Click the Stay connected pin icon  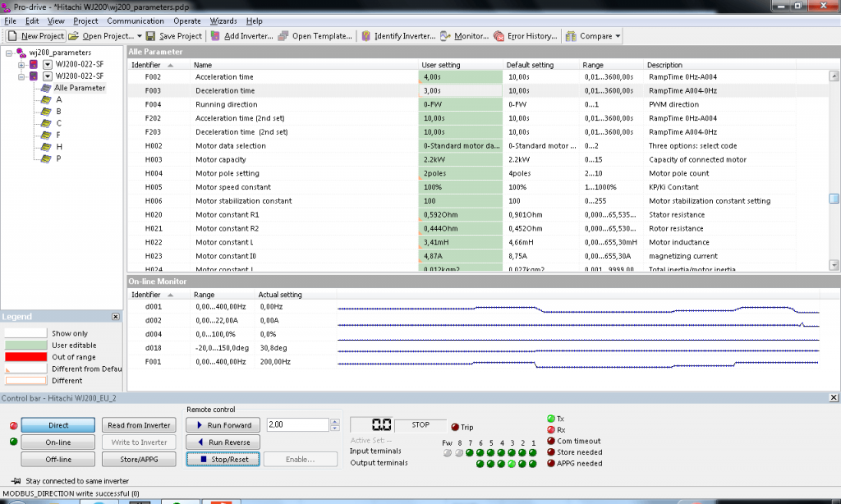tap(16, 481)
